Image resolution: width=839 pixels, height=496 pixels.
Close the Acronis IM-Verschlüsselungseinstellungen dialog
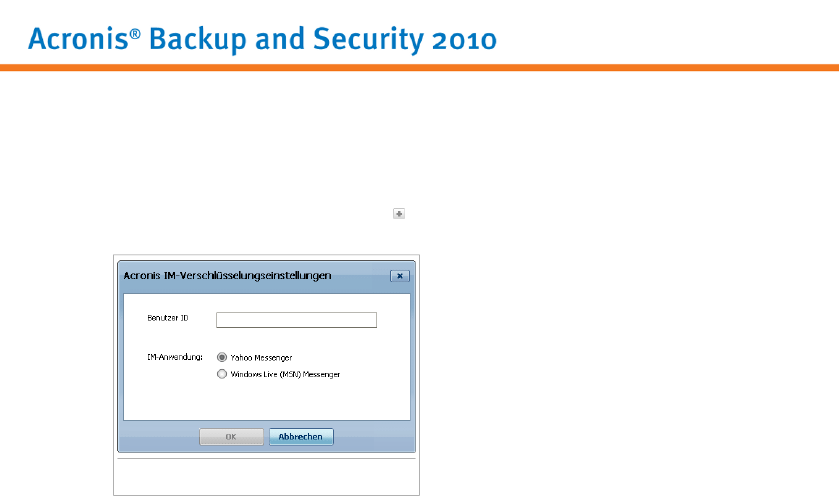click(399, 275)
